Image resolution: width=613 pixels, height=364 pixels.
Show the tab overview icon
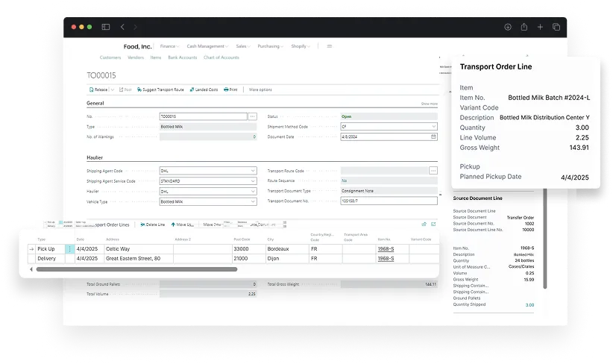click(556, 27)
